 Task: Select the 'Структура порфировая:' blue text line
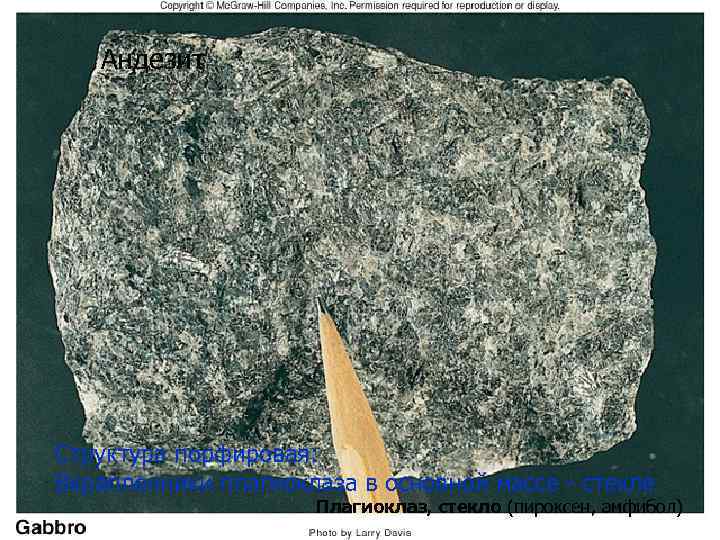pos(186,455)
